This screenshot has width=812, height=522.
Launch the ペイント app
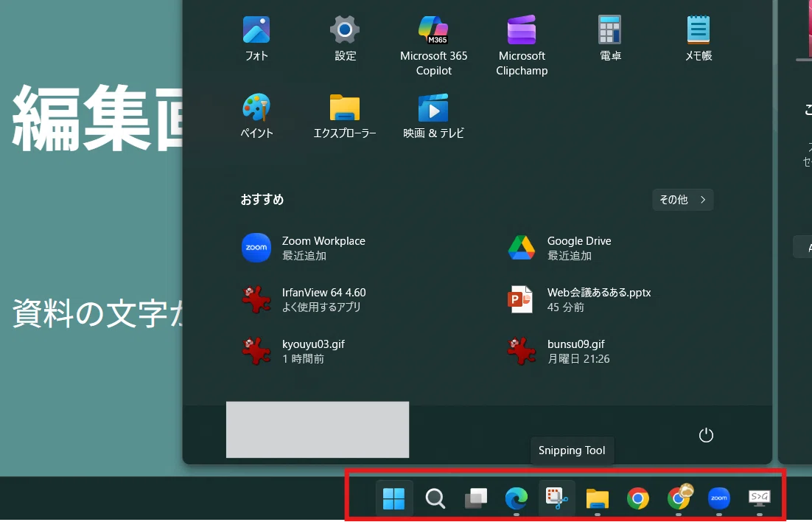coord(256,116)
